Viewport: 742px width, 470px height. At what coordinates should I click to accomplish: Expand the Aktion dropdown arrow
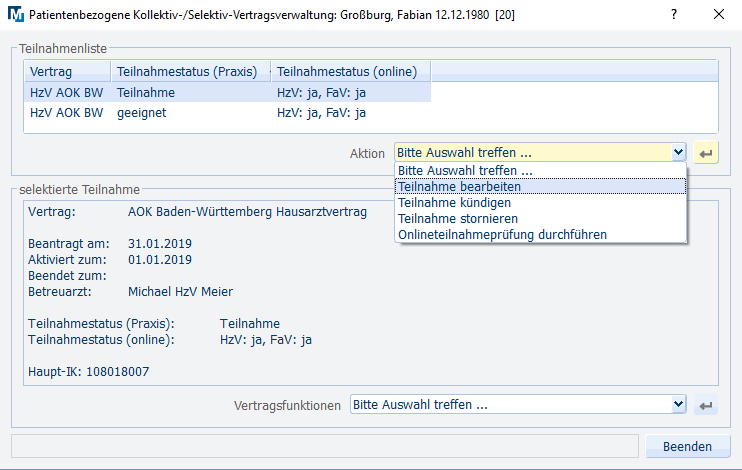point(678,153)
